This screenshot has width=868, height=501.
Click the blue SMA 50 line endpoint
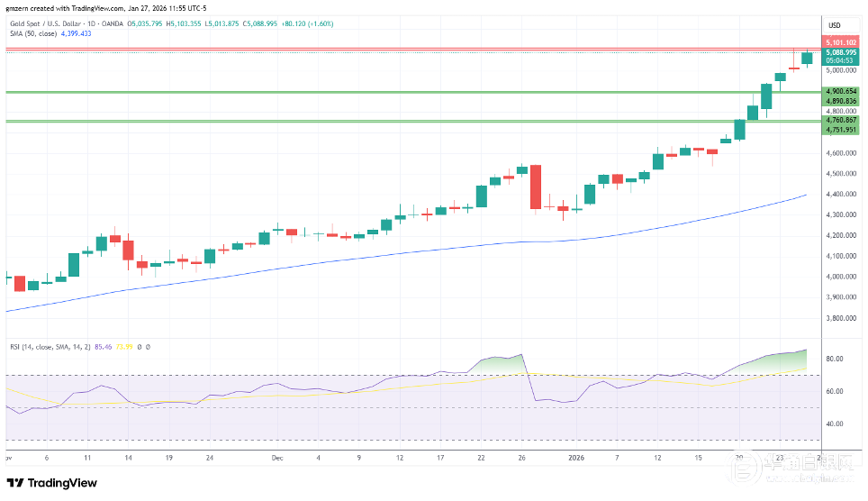pos(804,195)
